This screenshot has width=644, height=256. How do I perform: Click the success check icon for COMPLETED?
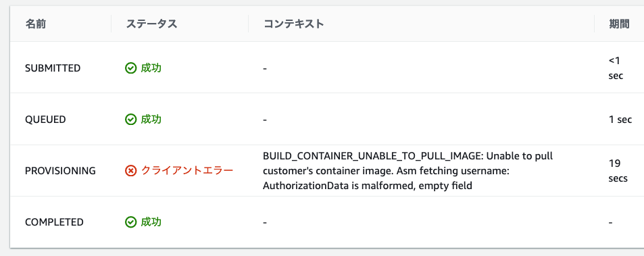(130, 222)
